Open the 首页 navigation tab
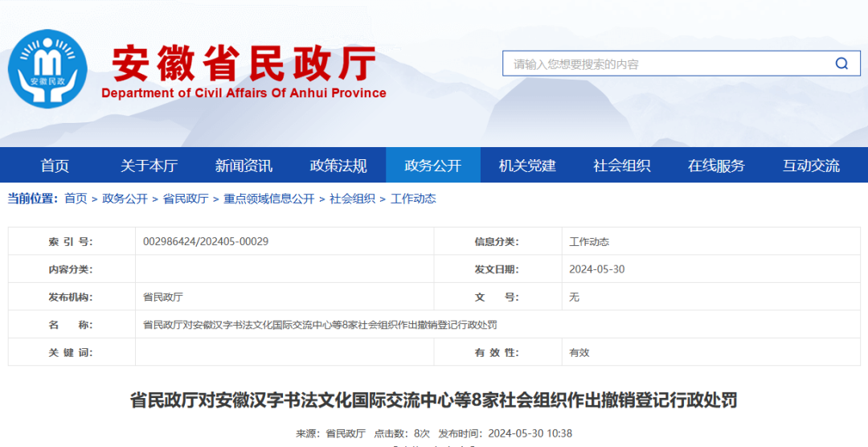Image resolution: width=868 pixels, height=447 pixels. (x=55, y=165)
